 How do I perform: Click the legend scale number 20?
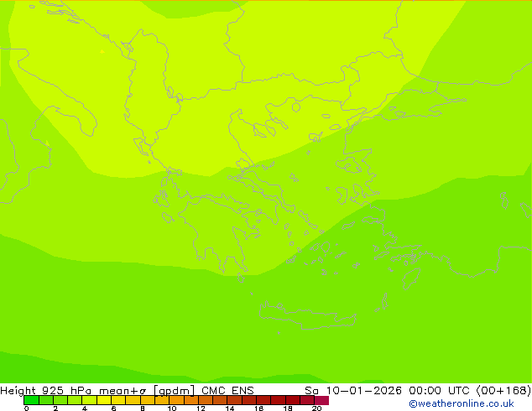tap(316, 408)
